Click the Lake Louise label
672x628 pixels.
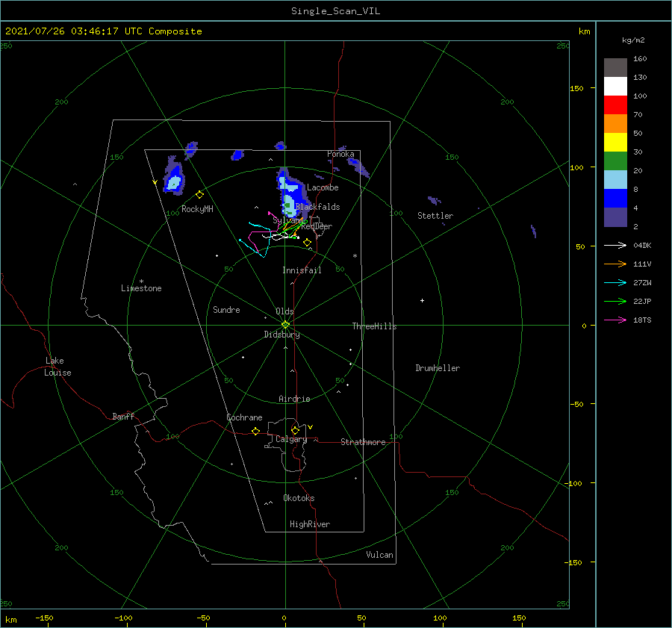pyautogui.click(x=57, y=367)
